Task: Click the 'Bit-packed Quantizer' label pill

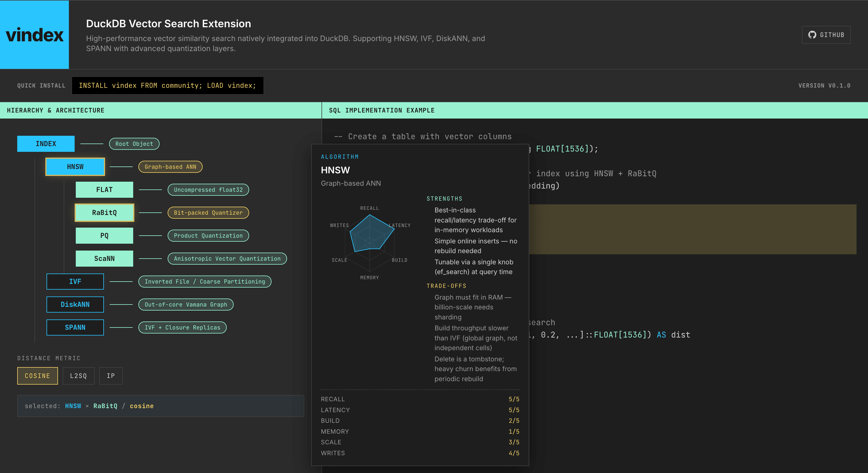Action: (208, 213)
